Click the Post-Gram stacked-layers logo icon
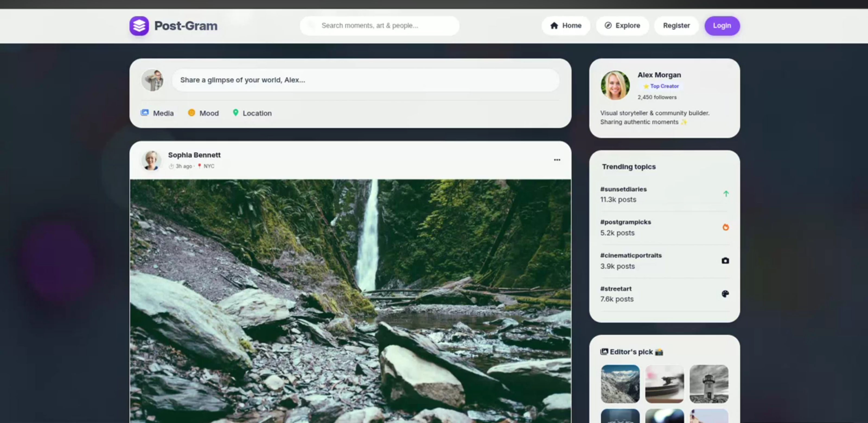This screenshot has height=423, width=868. [139, 25]
